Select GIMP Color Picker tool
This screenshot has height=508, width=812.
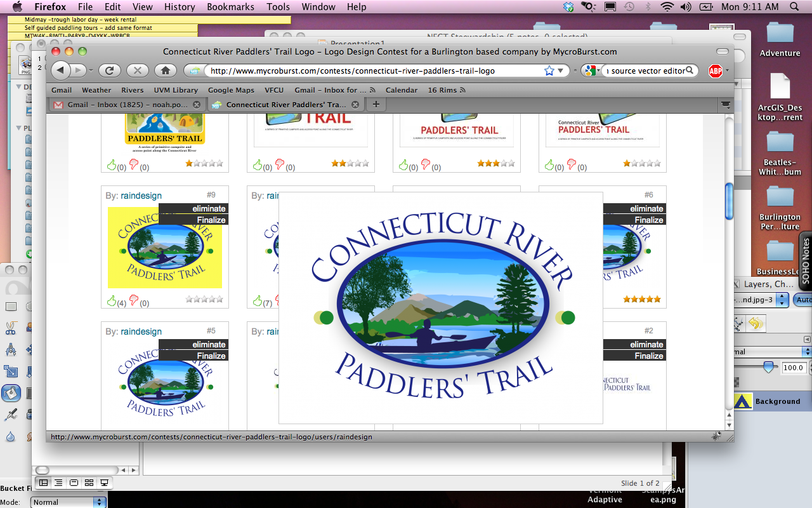coord(11,415)
